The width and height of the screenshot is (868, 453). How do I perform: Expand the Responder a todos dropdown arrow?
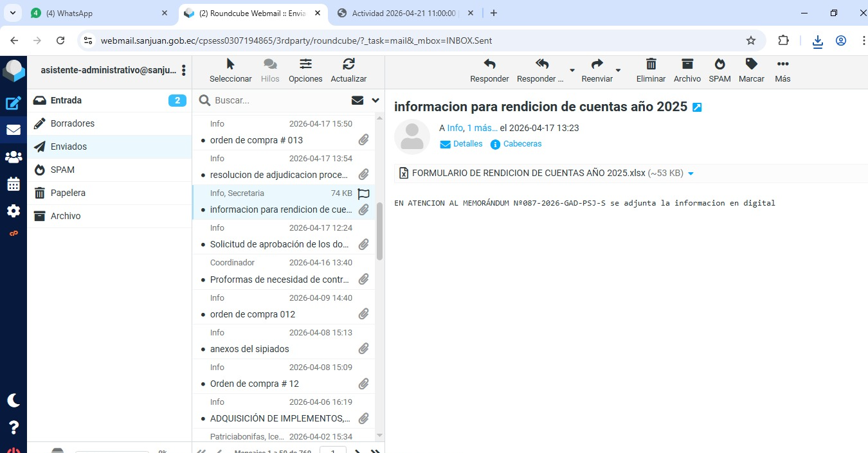[572, 70]
